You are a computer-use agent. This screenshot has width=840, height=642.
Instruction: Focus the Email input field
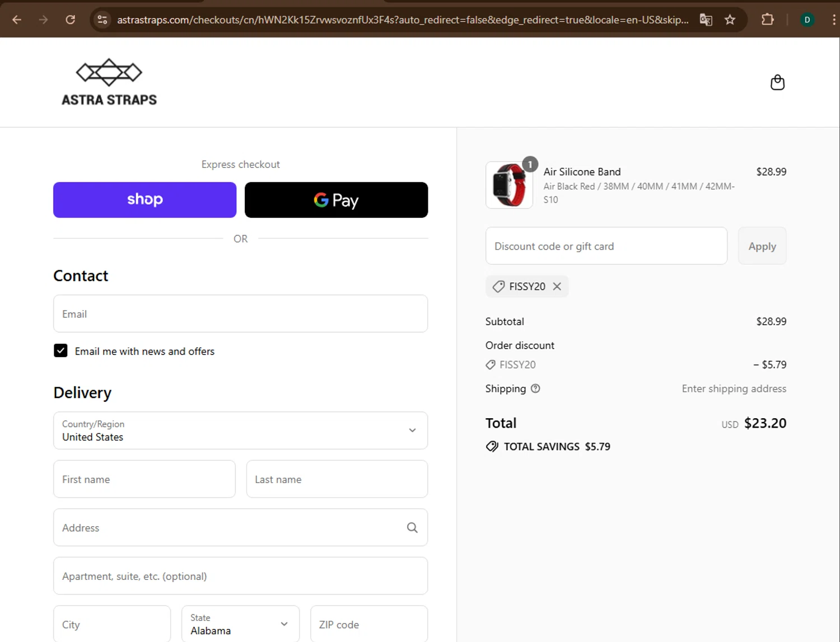[240, 313]
